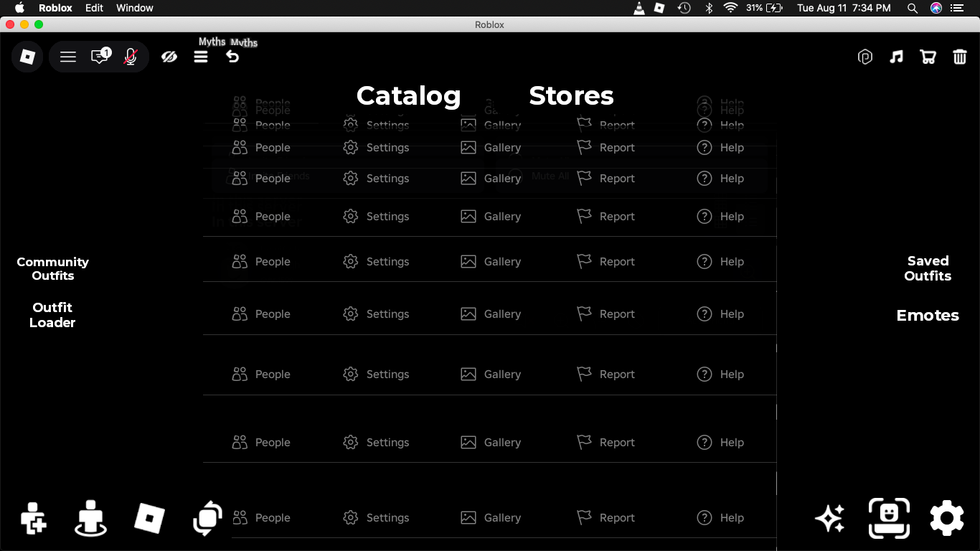Viewport: 980px width, 551px height.
Task: Open Community Outfits
Action: coord(53,268)
